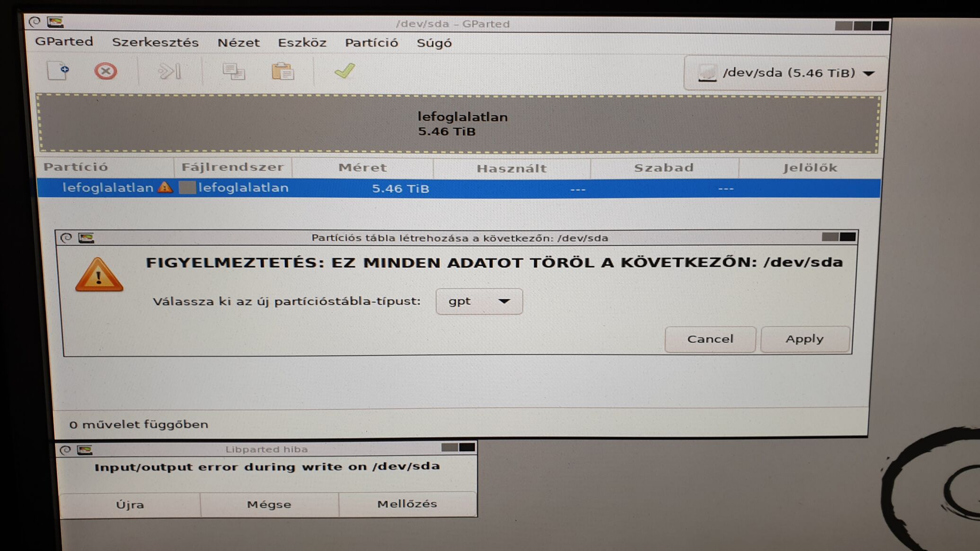Click the green apply-all-operations checkmark
Viewport: 980px width, 551px height.
click(344, 71)
